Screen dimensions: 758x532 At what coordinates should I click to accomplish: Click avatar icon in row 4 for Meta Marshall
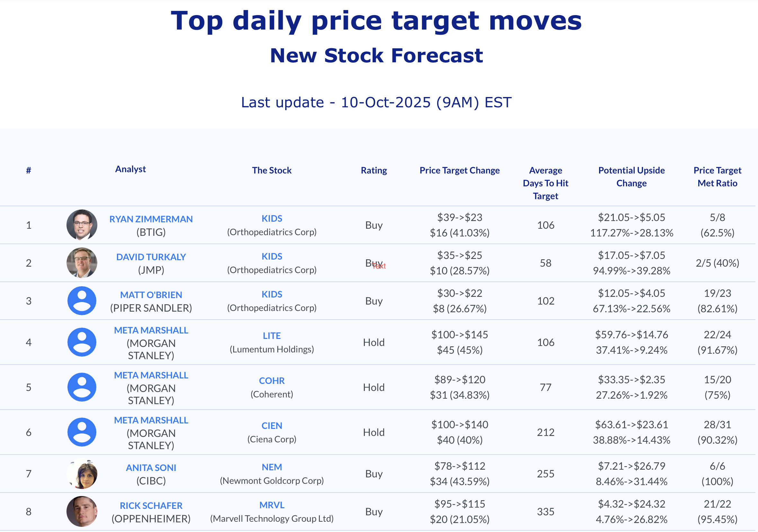pos(82,342)
